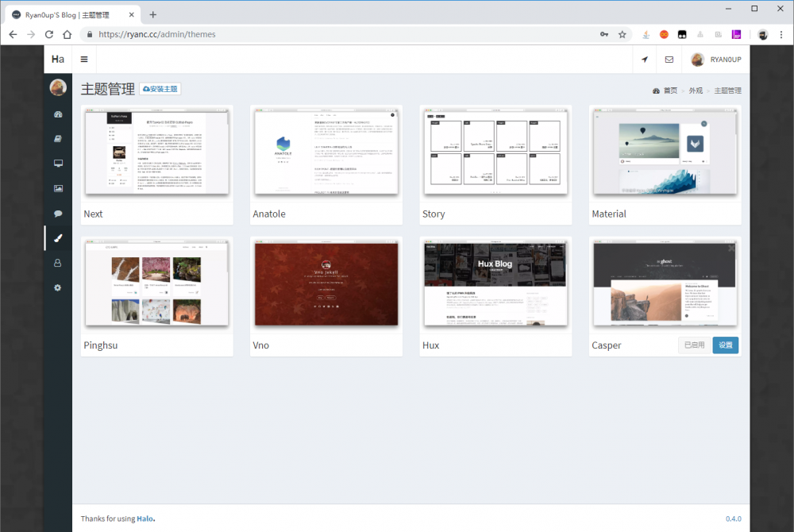
Task: Close the Ryan0up'S Blog tab
Action: pyautogui.click(x=131, y=14)
